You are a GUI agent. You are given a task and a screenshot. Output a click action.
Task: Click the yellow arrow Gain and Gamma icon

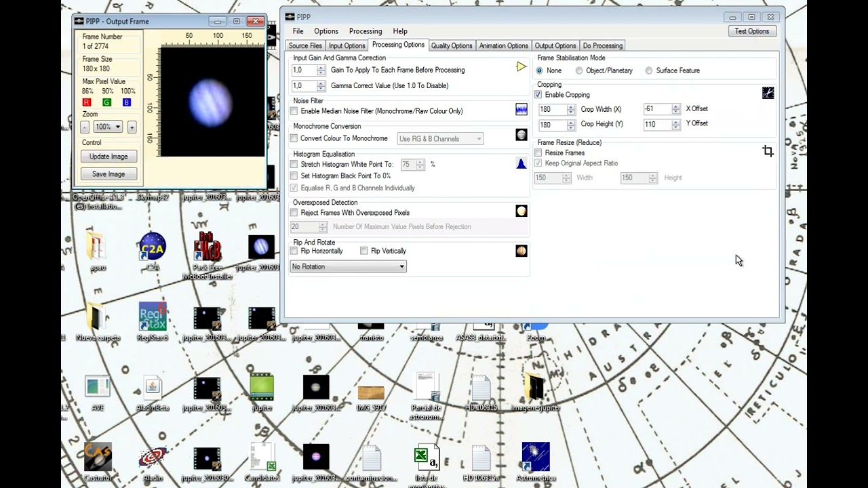521,66
